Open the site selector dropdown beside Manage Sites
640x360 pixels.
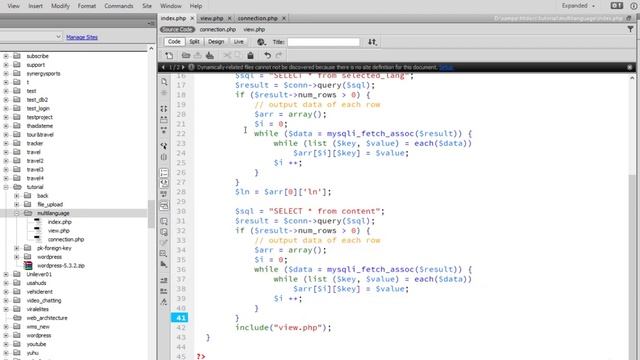(58, 37)
